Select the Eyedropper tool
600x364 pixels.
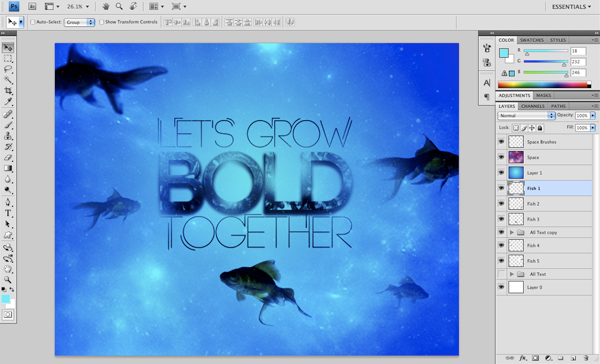click(8, 101)
